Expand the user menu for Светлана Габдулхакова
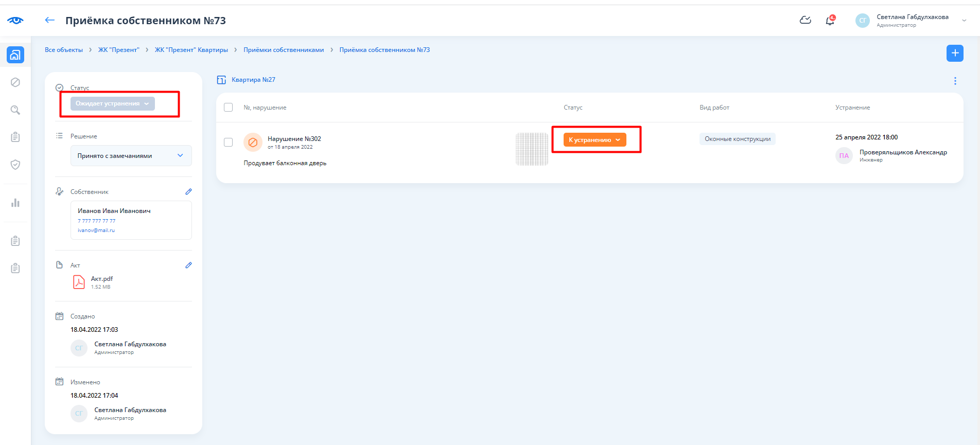Image resolution: width=980 pixels, height=445 pixels. (x=964, y=21)
